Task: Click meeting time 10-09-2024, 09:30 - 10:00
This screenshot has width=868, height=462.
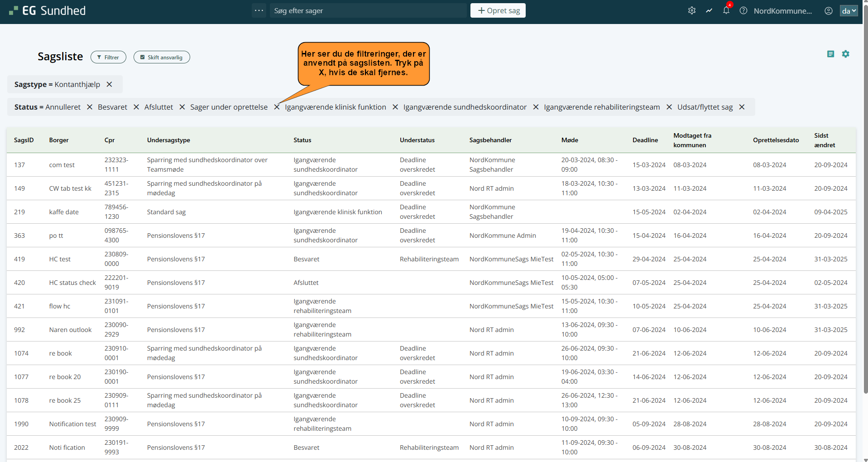Action: 589,424
